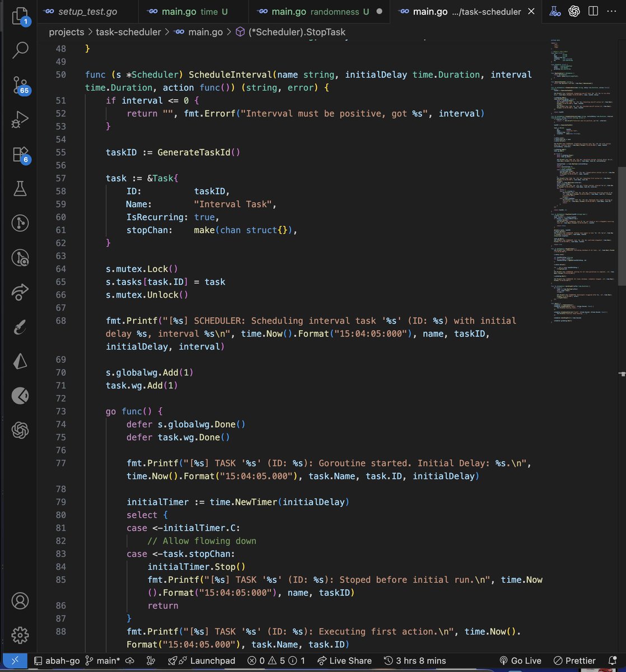
Task: Click the git graph icon in status bar
Action: pyautogui.click(x=150, y=661)
